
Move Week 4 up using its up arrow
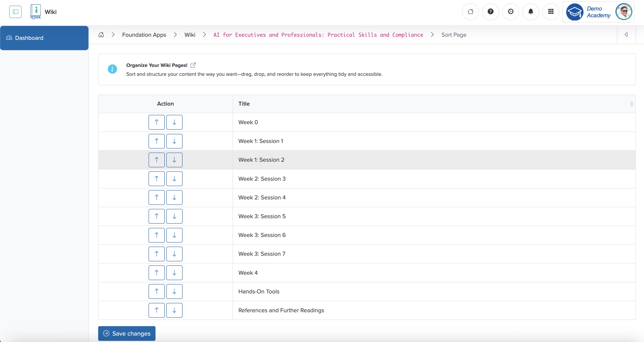156,273
